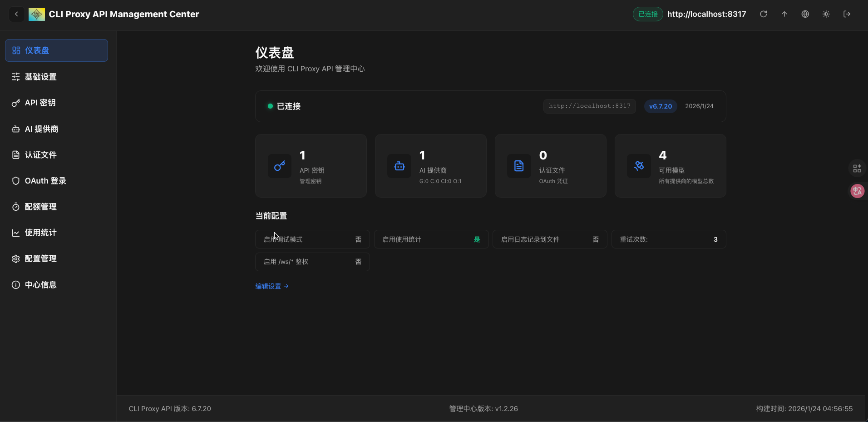The image size is (868, 422).
Task: Click the 启用使用统计 setting row
Action: (x=431, y=239)
